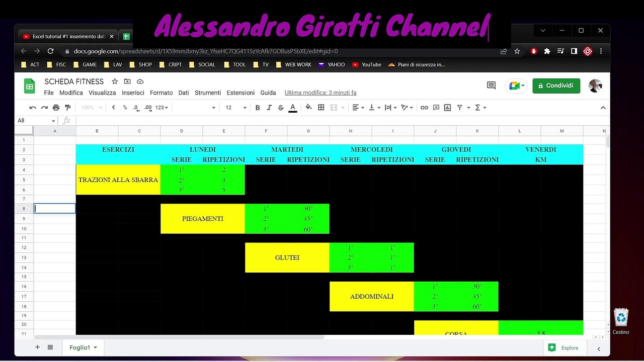Print the spreadsheet
644x362 pixels.
56,108
